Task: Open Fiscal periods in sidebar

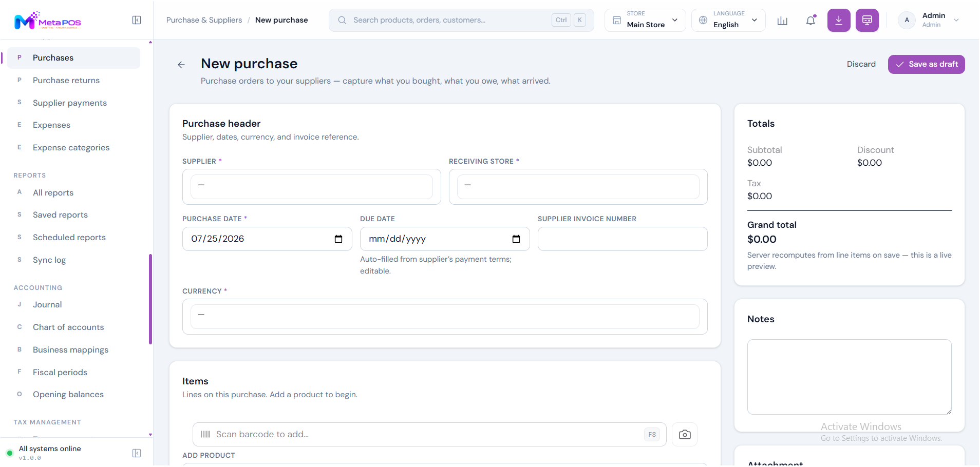Action: pyautogui.click(x=73, y=373)
